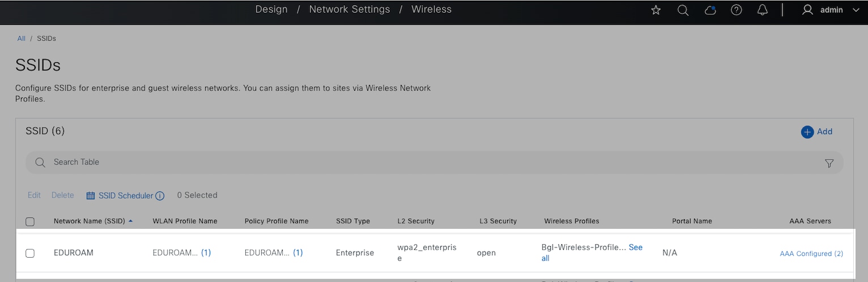The image size is (868, 282).
Task: Click the favorites star icon
Action: coord(656,10)
